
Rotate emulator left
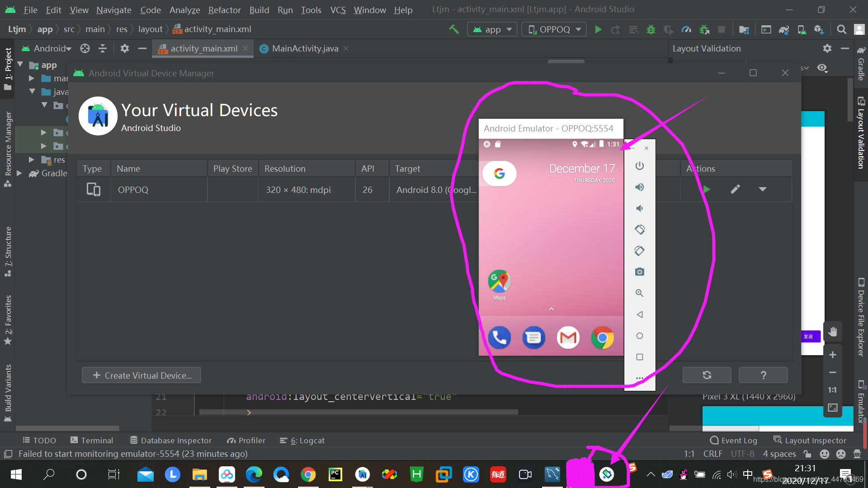point(639,230)
